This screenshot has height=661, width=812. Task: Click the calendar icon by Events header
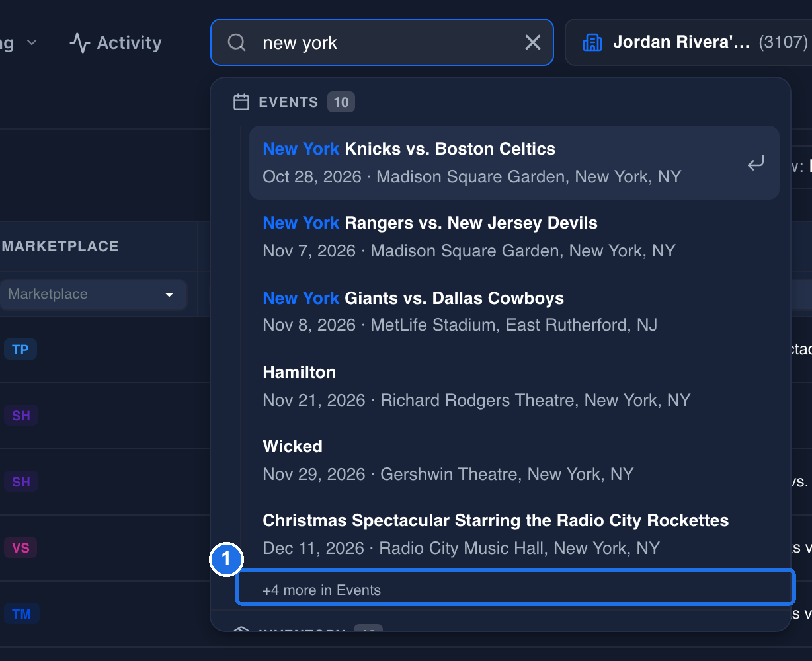coord(241,102)
